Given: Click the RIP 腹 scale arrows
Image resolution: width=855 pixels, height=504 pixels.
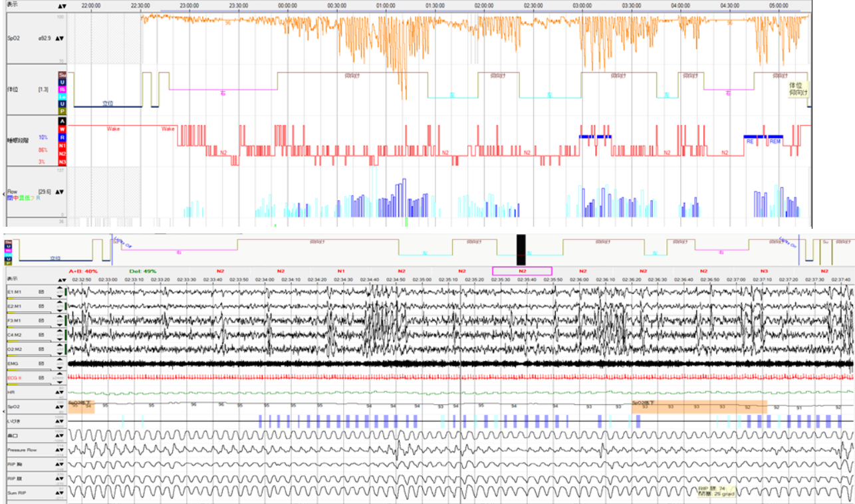Looking at the screenshot, I should pos(60,479).
